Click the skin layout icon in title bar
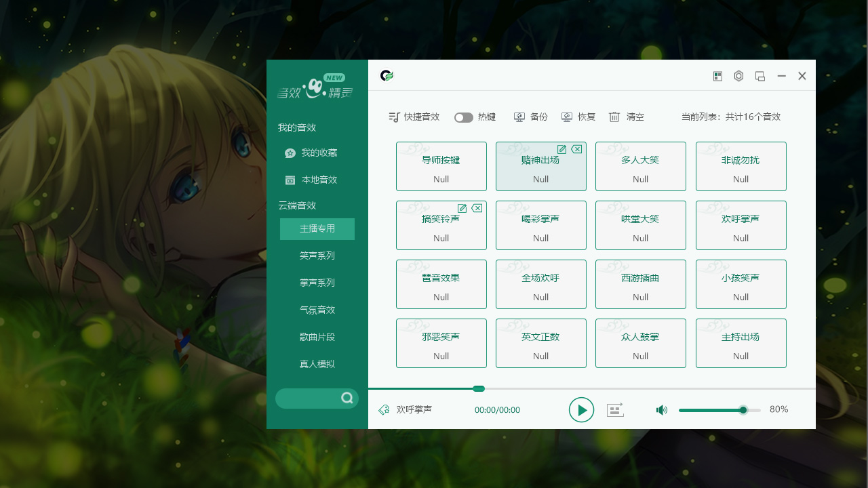This screenshot has width=868, height=488. pyautogui.click(x=717, y=76)
